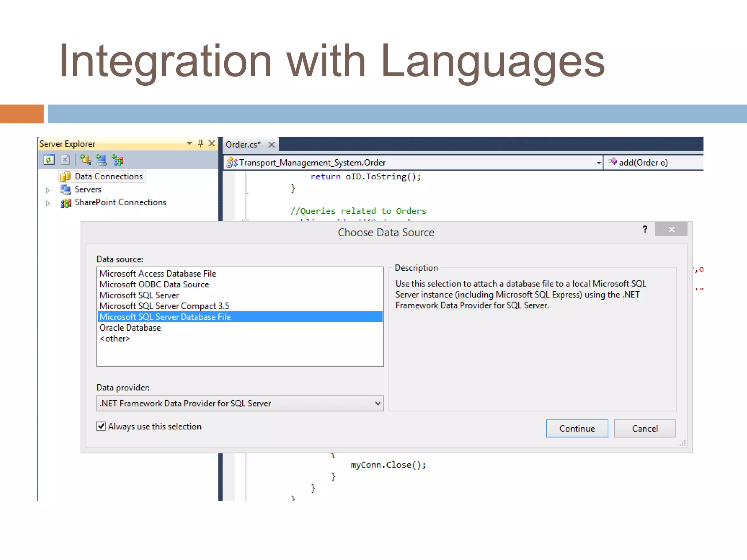Select Microsoft Access Database File entry

(x=158, y=273)
